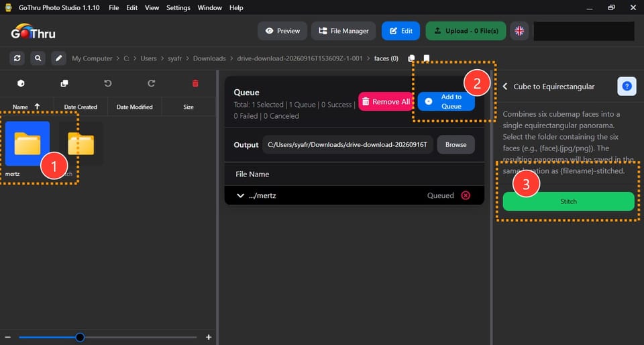The width and height of the screenshot is (644, 345).
Task: Go back from Cube to Equirectangular
Action: (505, 86)
